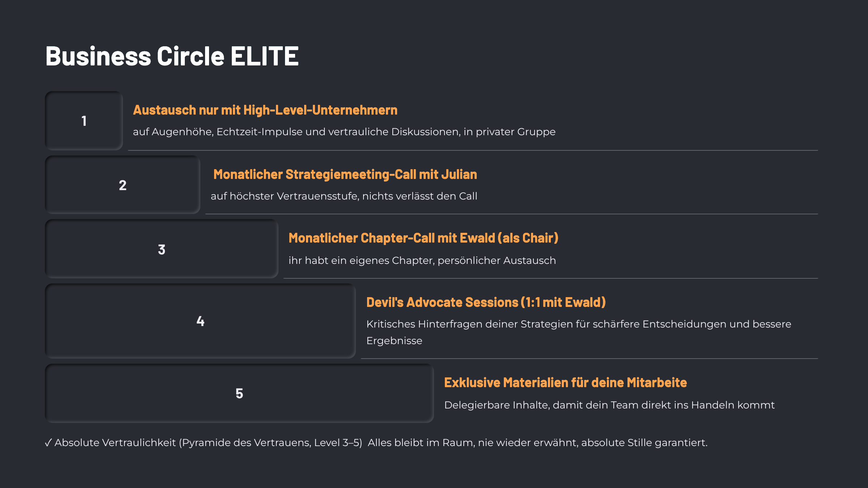Screen dimensions: 868x488
Task: Select heading "Exklusive Materialien für deine Mitarbeite"
Action: tap(565, 382)
